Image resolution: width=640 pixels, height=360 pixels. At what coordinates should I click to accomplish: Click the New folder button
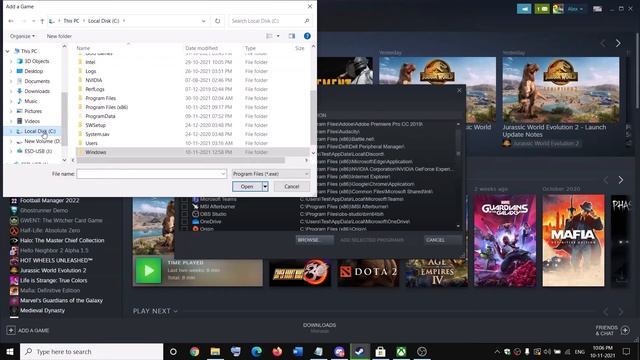59,36
